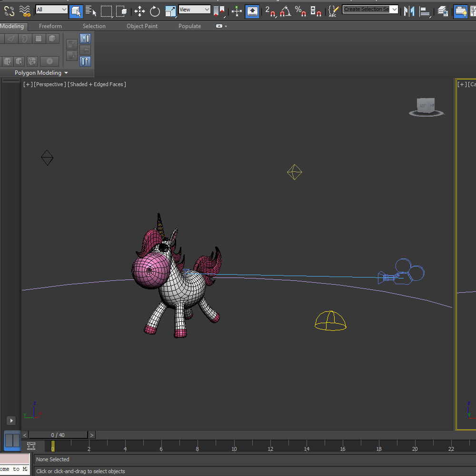This screenshot has height=476, width=476.
Task: Open the [+] menu of the right viewport
Action: [x=462, y=84]
